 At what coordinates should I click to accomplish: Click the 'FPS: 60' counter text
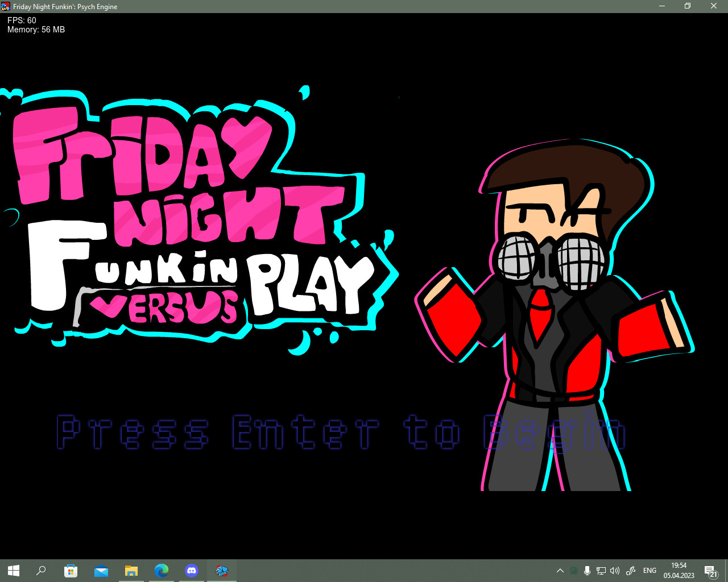(x=22, y=20)
